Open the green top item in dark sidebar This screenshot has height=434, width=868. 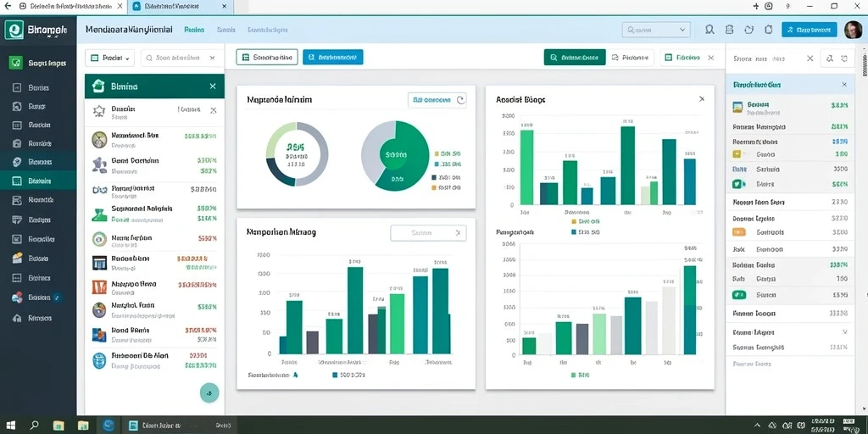click(x=38, y=63)
